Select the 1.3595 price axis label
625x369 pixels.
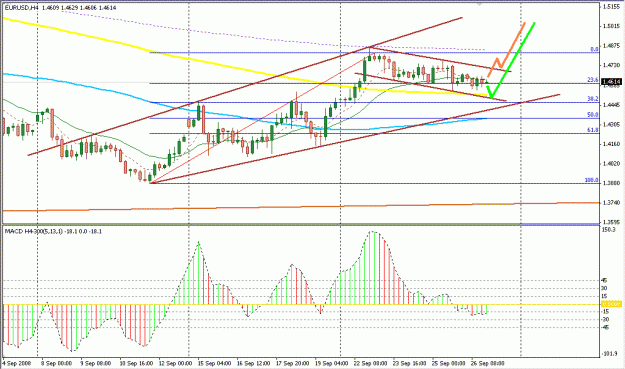point(611,222)
